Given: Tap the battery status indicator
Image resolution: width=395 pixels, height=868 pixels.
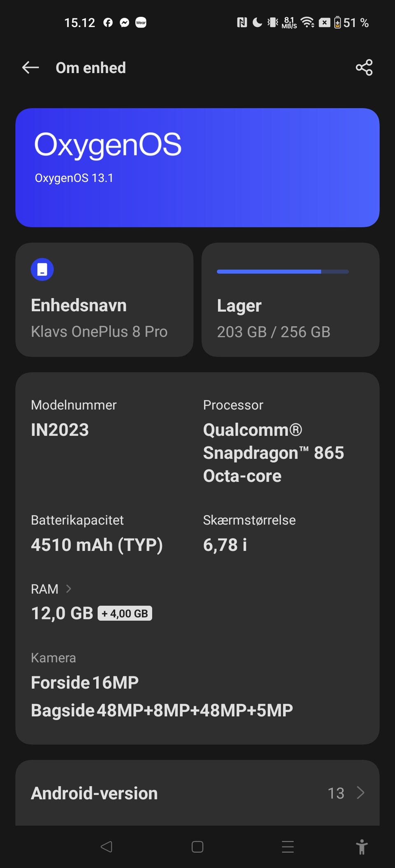Looking at the screenshot, I should tap(337, 23).
